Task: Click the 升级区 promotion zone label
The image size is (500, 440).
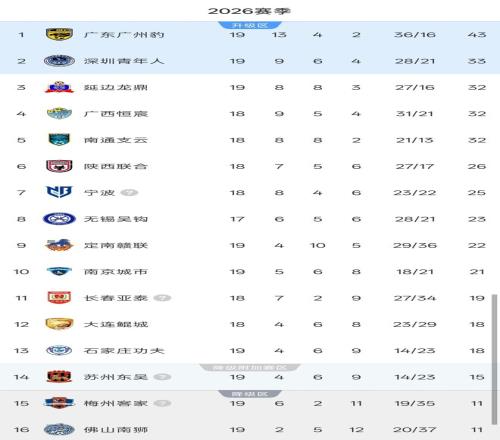Action: coord(250,25)
